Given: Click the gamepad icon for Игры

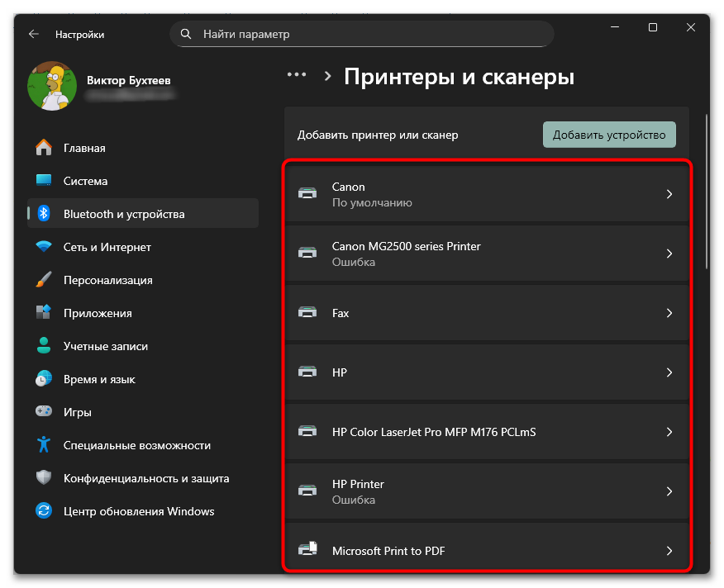Looking at the screenshot, I should coord(43,412).
